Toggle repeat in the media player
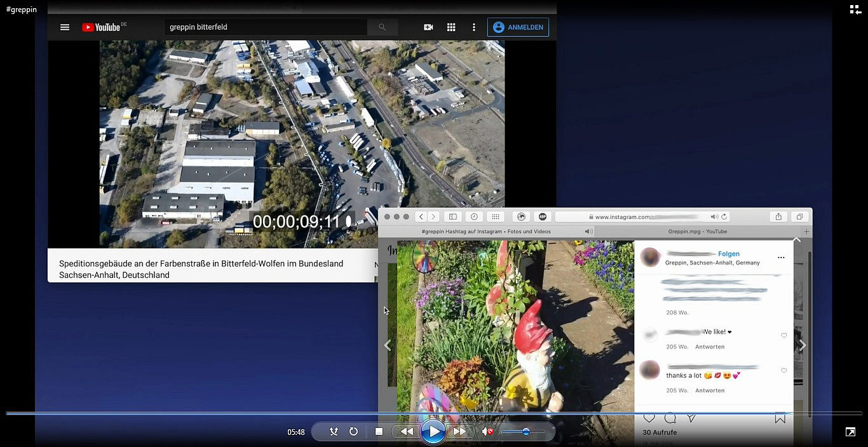 353,432
